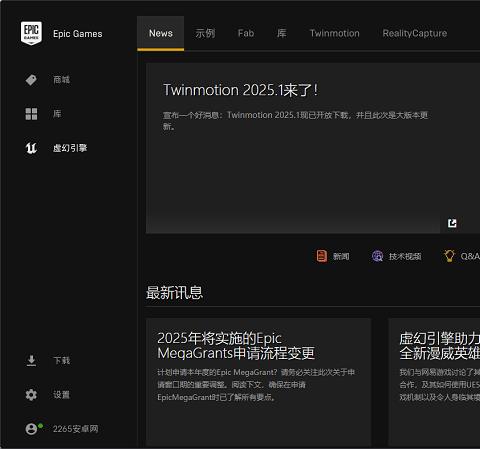Image resolution: width=480 pixels, height=449 pixels.
Task: Filter by 新闻 category link
Action: pos(341,256)
